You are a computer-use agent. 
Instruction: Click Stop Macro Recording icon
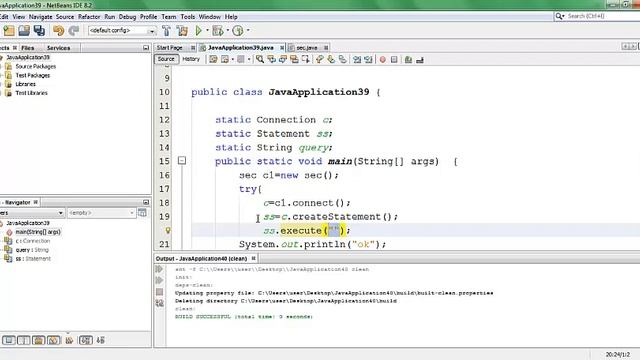394,60
